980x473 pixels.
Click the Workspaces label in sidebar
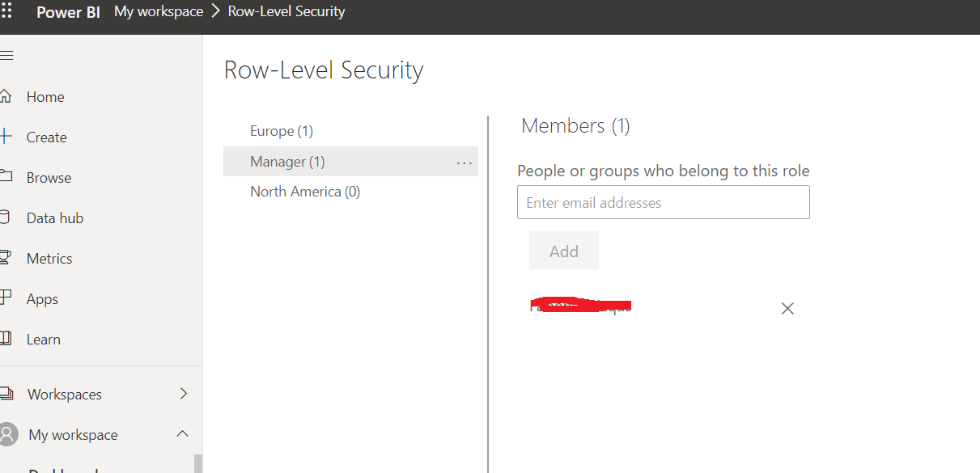pos(65,395)
